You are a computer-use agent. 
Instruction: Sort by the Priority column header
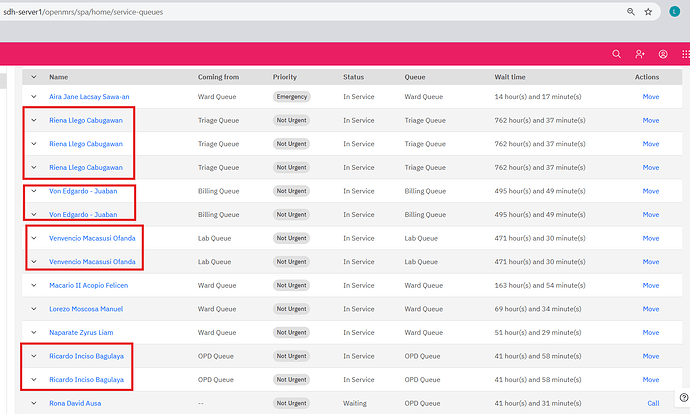pyautogui.click(x=285, y=76)
